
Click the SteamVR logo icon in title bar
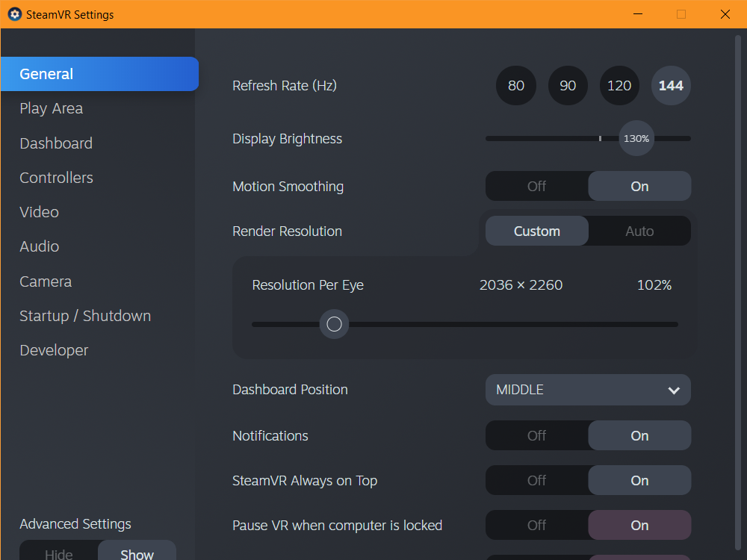14,14
